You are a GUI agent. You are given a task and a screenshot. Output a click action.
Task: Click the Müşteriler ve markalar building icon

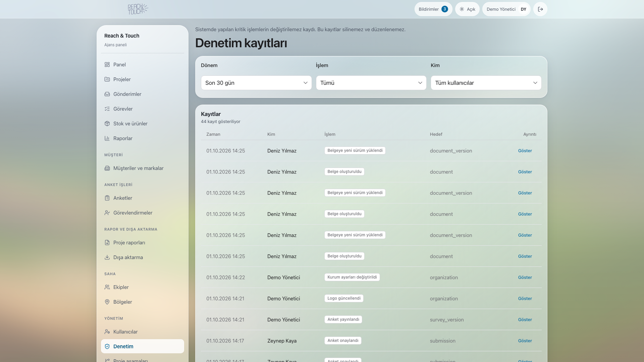click(x=107, y=168)
